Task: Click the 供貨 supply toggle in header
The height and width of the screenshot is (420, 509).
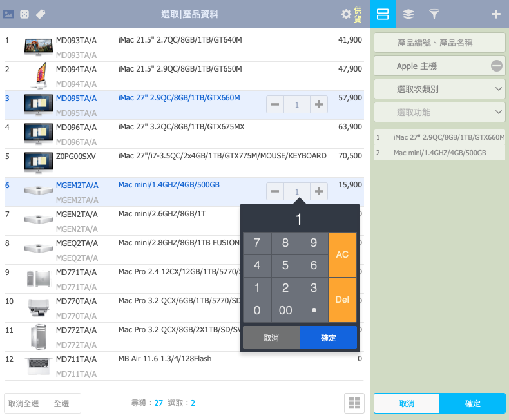Action: [358, 14]
